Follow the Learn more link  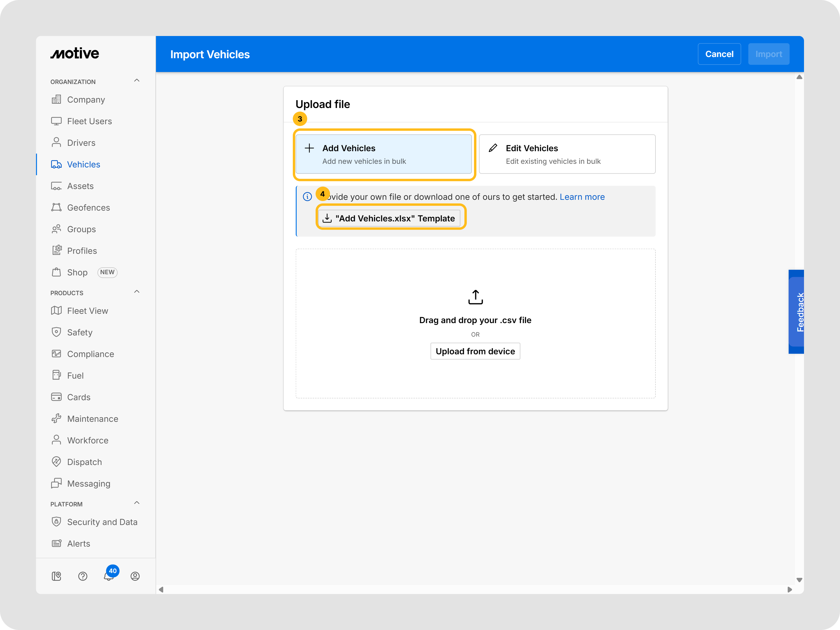582,197
